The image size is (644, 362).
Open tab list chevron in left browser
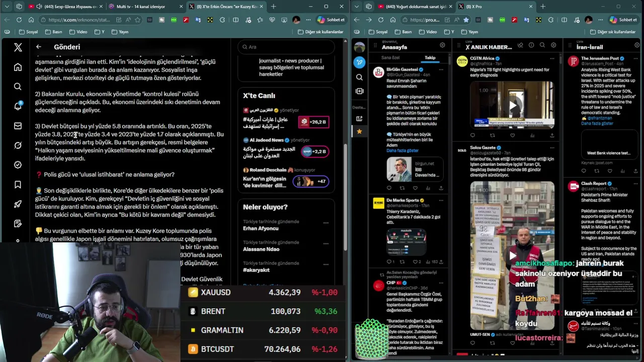(x=7, y=7)
